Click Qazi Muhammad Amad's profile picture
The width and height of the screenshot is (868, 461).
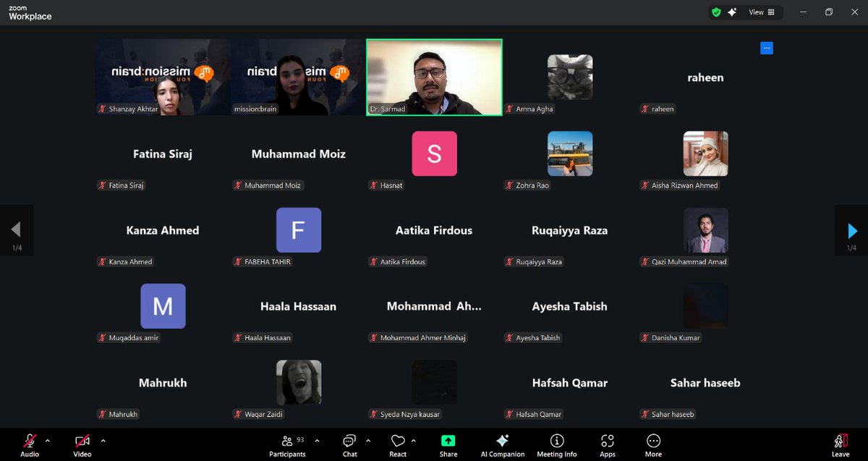705,230
